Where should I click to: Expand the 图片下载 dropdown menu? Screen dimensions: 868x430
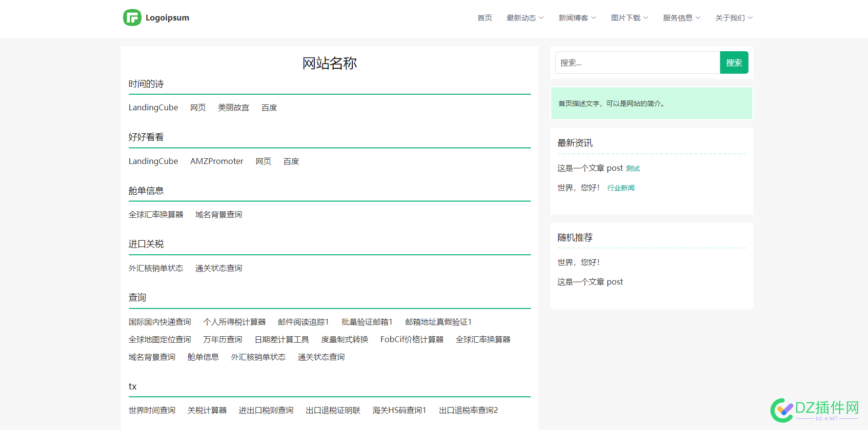(629, 18)
